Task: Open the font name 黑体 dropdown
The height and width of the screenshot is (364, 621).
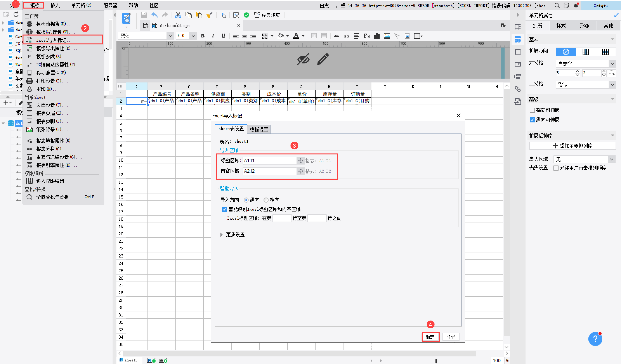Action: (170, 36)
